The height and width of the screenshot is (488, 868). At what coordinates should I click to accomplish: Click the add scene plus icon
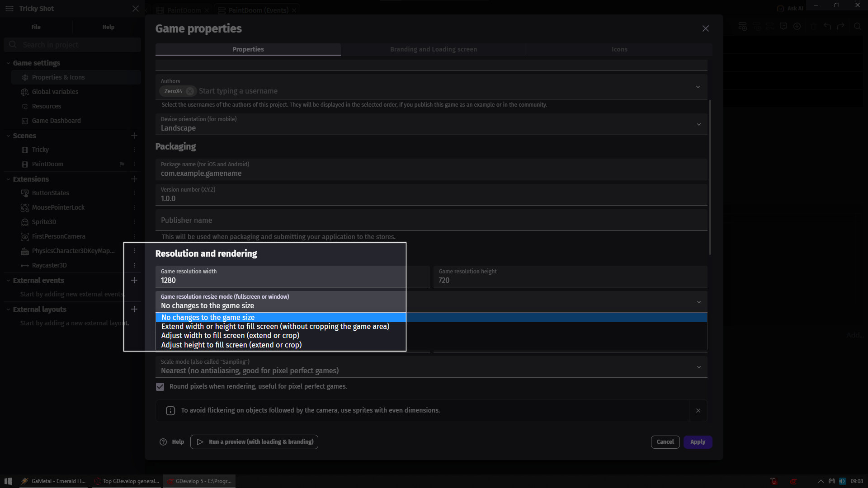coord(134,136)
